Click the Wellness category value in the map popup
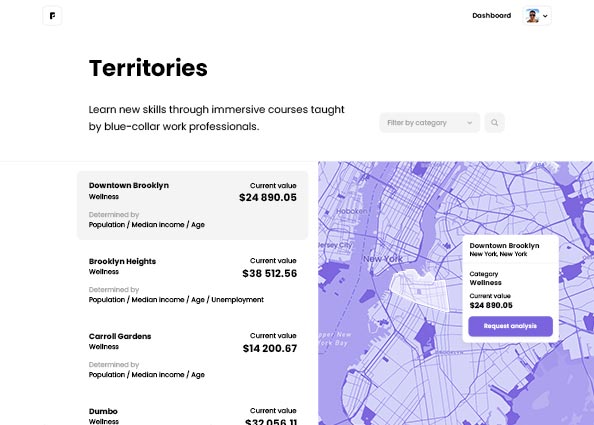 point(485,283)
